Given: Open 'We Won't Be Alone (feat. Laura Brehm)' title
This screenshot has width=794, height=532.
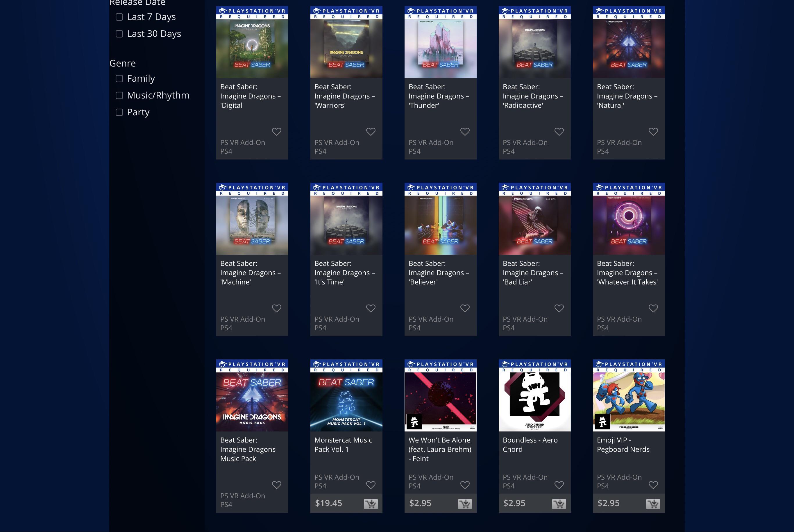Looking at the screenshot, I should pyautogui.click(x=440, y=449).
